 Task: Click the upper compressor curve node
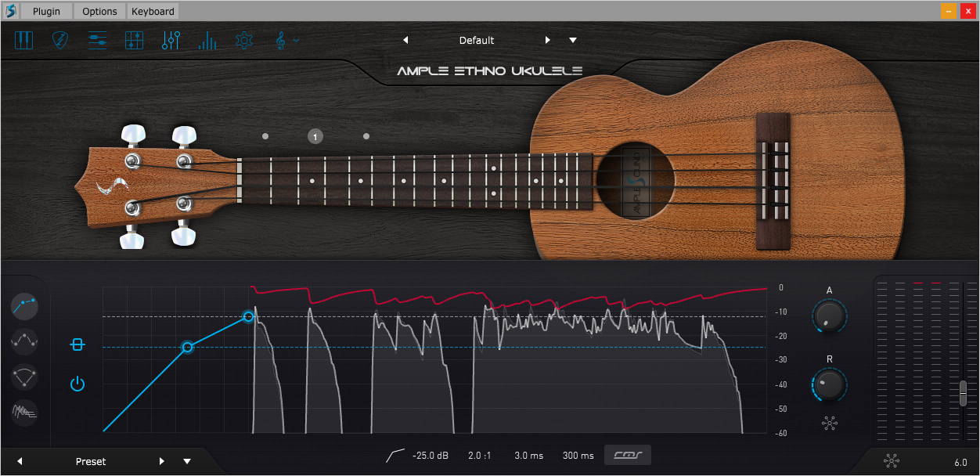pyautogui.click(x=248, y=316)
